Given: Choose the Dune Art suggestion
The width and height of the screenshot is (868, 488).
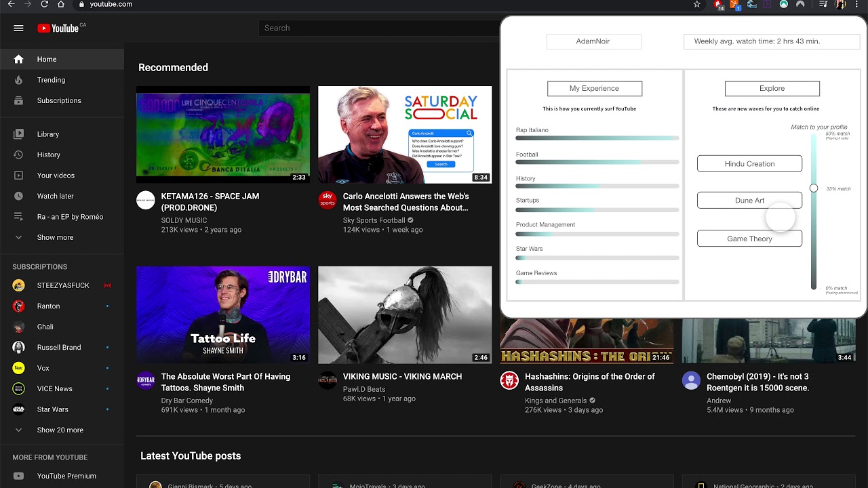Looking at the screenshot, I should 749,201.
